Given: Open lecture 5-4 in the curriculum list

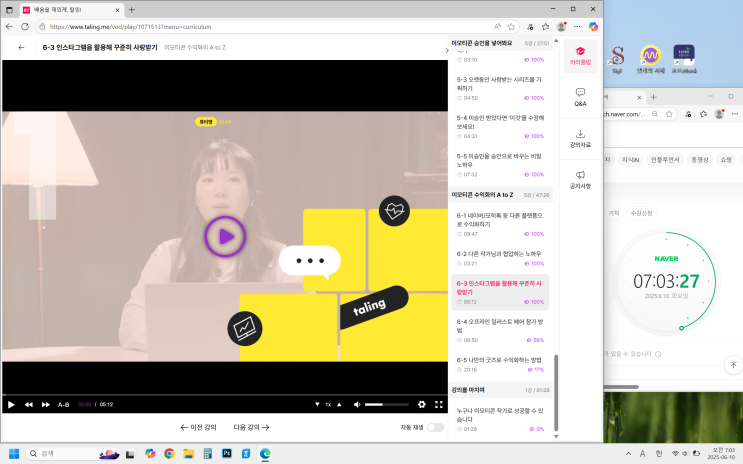Looking at the screenshot, I should click(500, 127).
